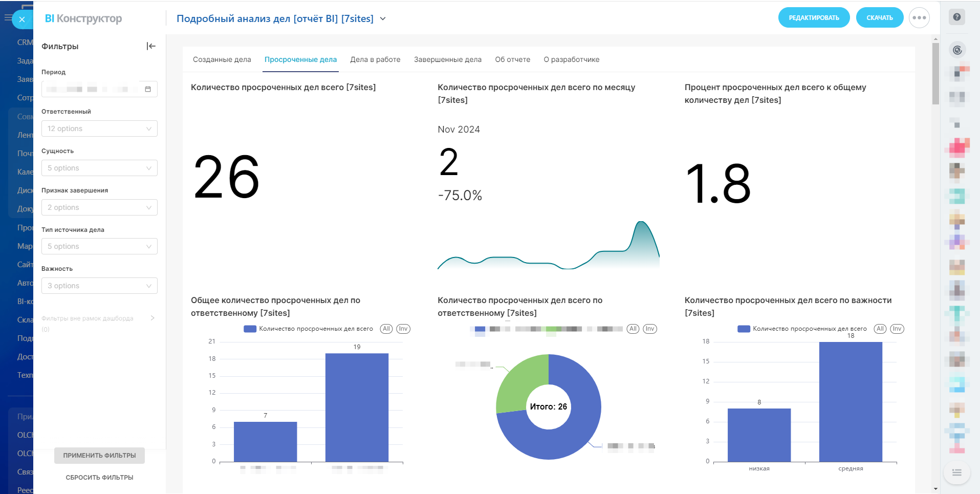Click the СБРОСИТЬ ФИЛЬТРЫ button
The width and height of the screenshot is (980, 494).
point(99,477)
